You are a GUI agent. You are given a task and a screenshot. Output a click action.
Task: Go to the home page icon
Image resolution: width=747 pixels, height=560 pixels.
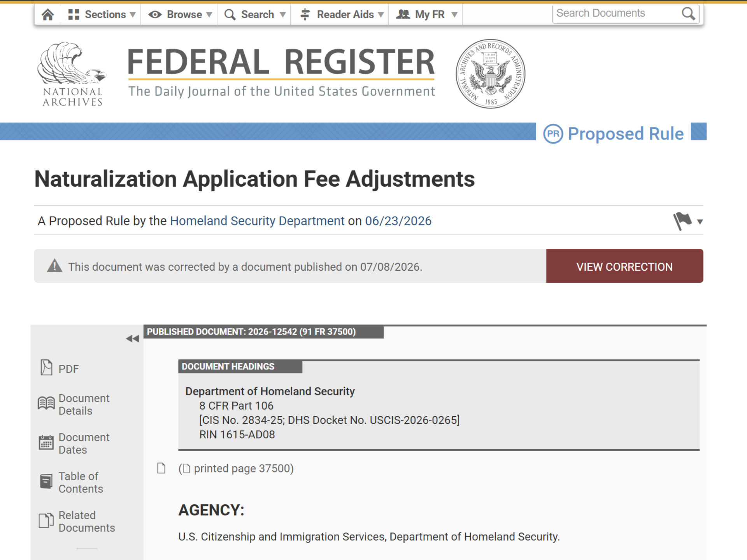[x=48, y=14]
